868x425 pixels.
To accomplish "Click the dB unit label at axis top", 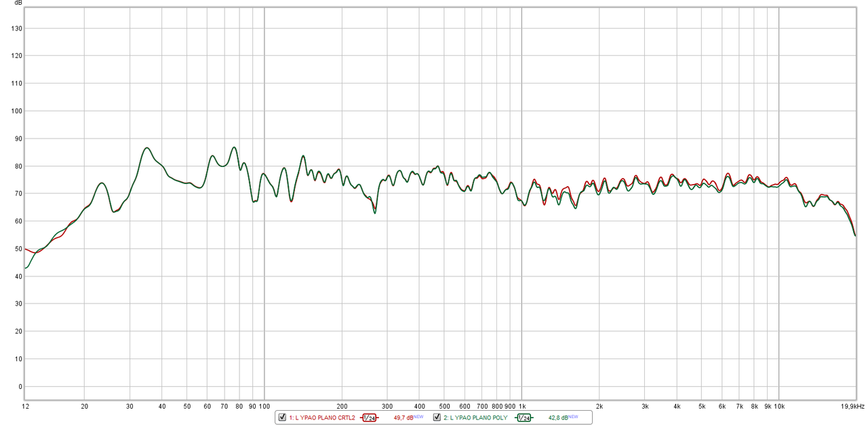I will [18, 3].
